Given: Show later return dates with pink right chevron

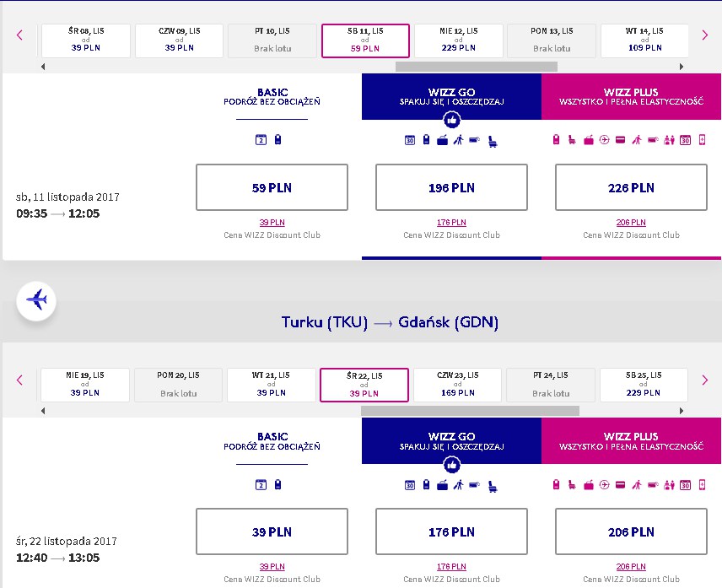Looking at the screenshot, I should click(x=704, y=380).
